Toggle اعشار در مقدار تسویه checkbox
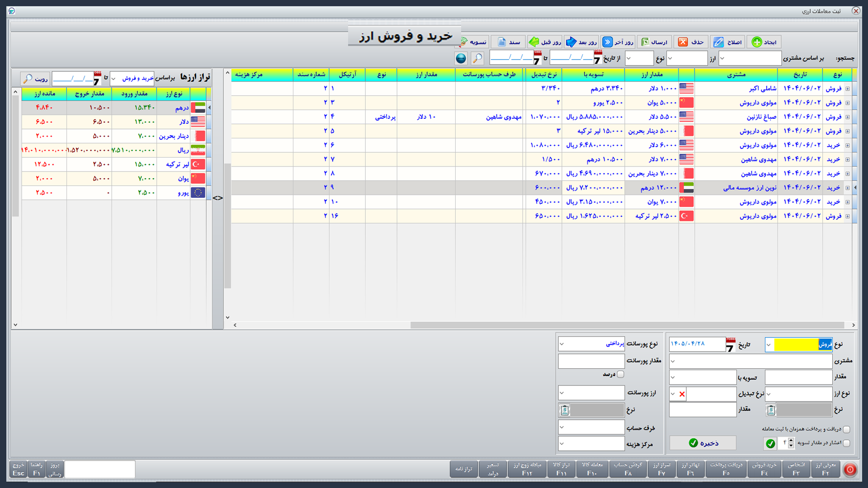The image size is (868, 488). point(846,443)
